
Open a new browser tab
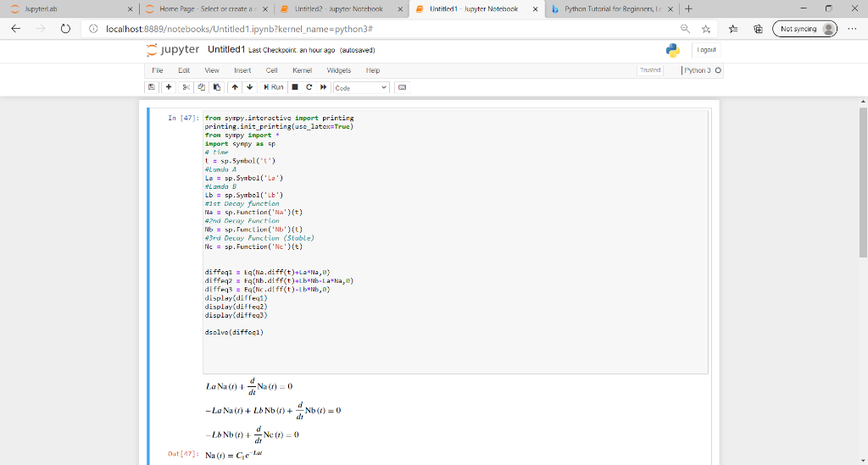pos(688,8)
